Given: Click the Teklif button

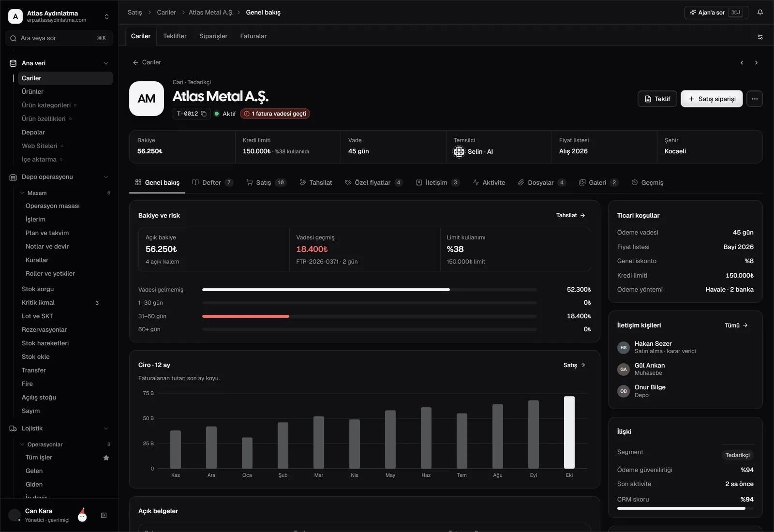Looking at the screenshot, I should click(x=657, y=99).
